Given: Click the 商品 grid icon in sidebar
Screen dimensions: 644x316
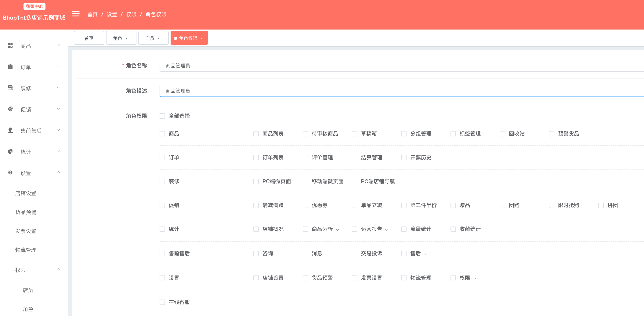Looking at the screenshot, I should click(10, 45).
